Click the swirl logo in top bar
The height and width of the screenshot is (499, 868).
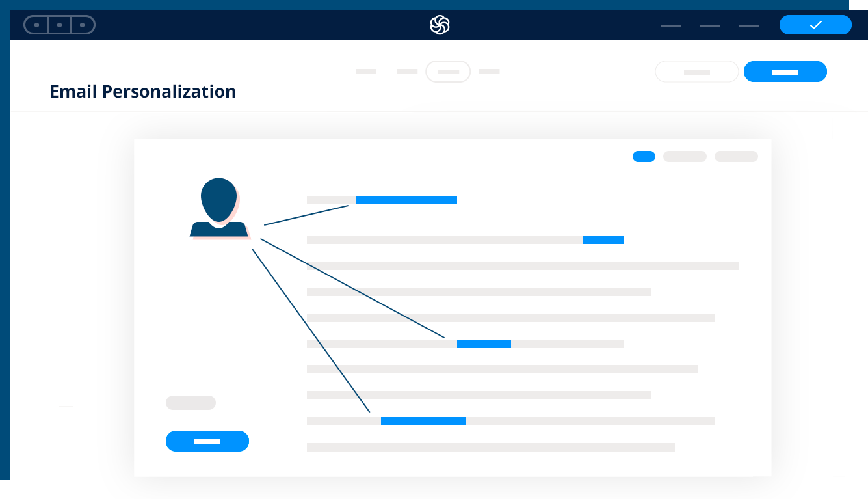[440, 25]
